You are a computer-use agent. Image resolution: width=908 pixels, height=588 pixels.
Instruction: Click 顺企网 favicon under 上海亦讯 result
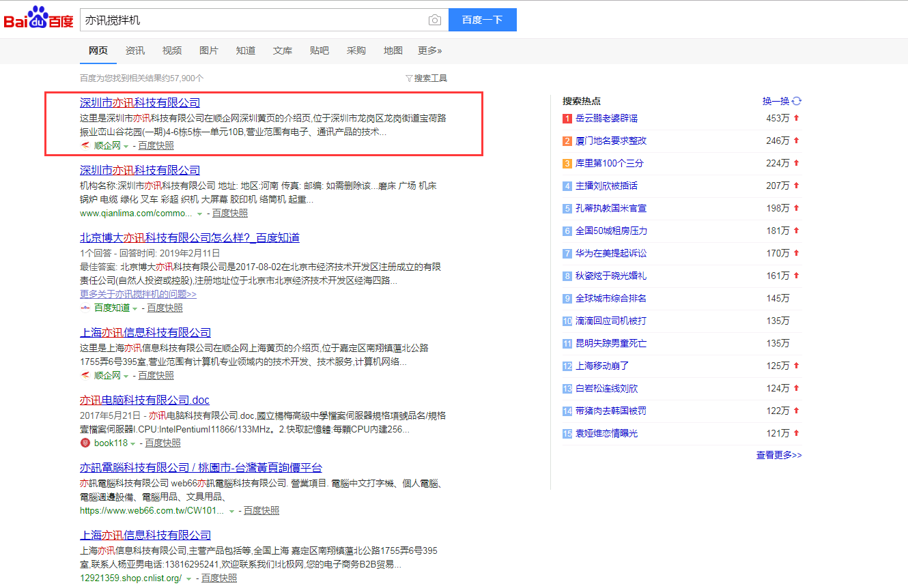(x=85, y=375)
